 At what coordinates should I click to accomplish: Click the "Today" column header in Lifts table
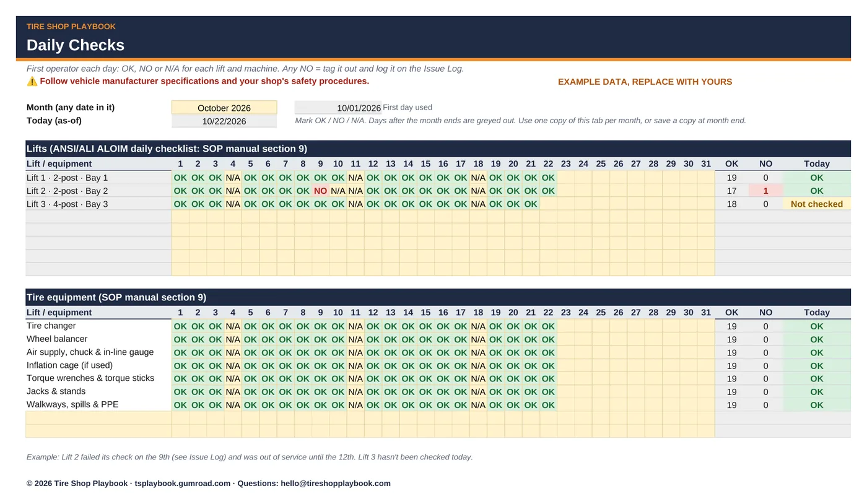[x=817, y=164]
